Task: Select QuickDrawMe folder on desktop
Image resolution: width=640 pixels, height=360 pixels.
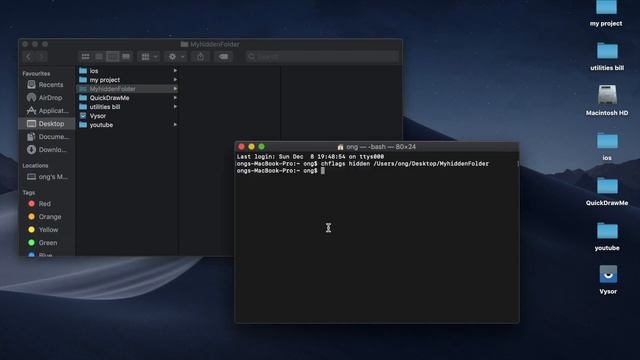Action: coord(607,191)
